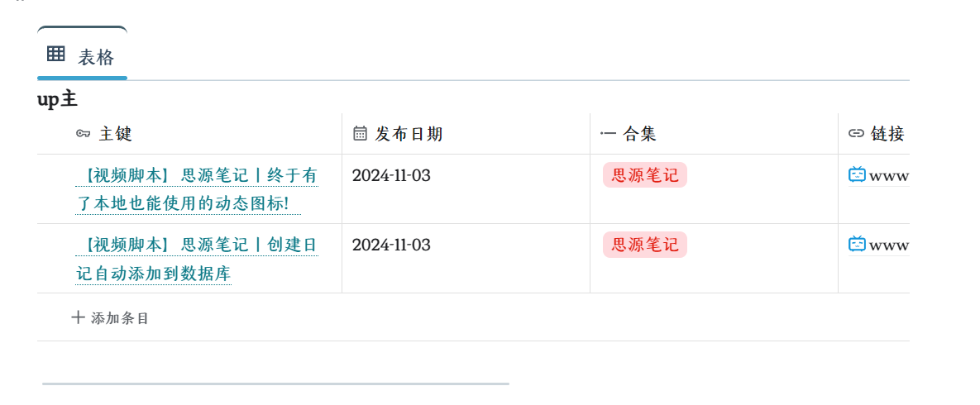Select the 思源笔记 tag in first row
This screenshot has width=980, height=405.
tap(644, 175)
